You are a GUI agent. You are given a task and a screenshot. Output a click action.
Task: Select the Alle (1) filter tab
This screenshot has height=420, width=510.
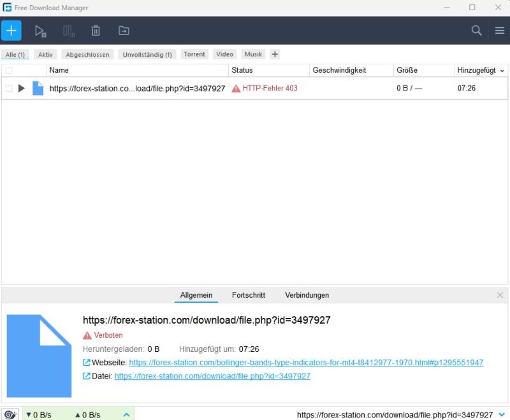coord(15,54)
